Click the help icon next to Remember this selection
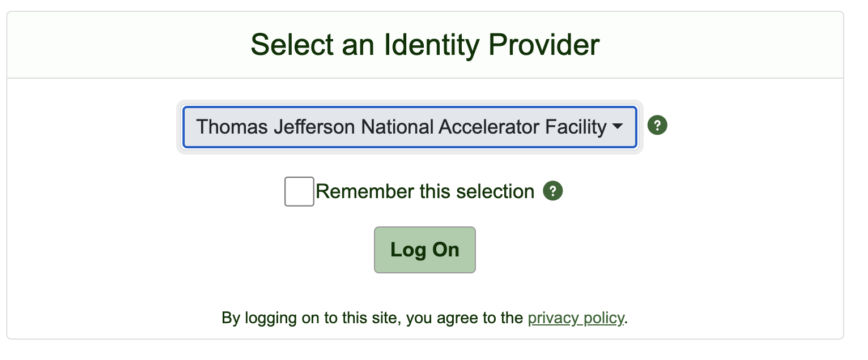Viewport: 868px width, 360px height. [x=552, y=191]
